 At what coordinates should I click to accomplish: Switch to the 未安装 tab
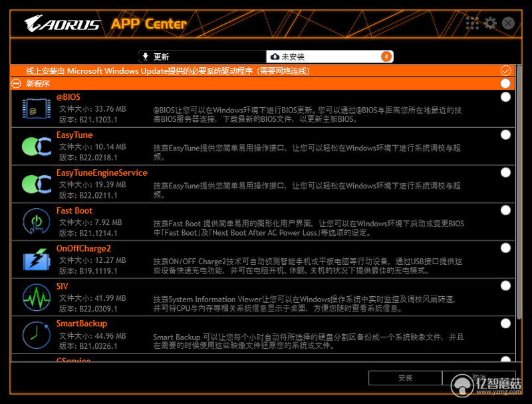330,57
